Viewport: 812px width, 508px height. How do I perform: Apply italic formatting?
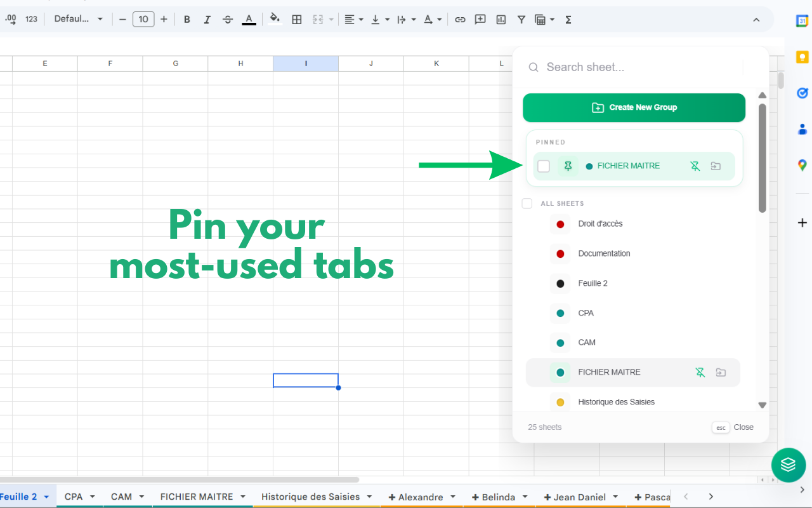tap(207, 19)
